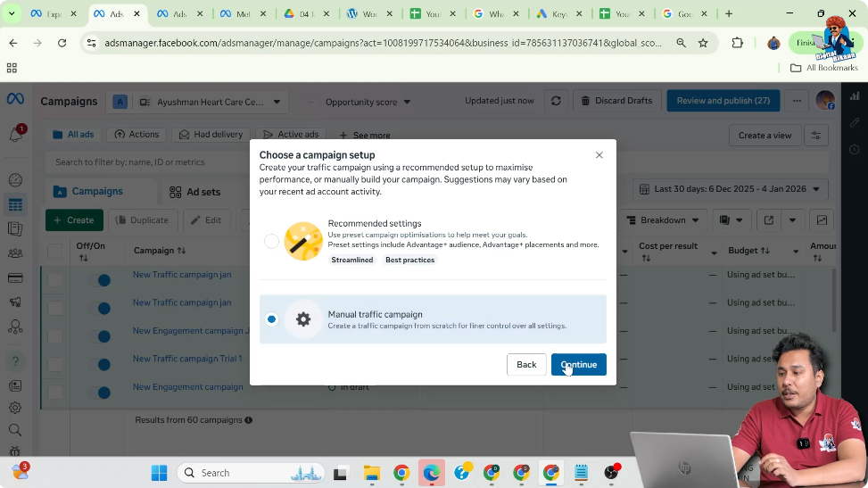Click See more filters link

click(365, 135)
